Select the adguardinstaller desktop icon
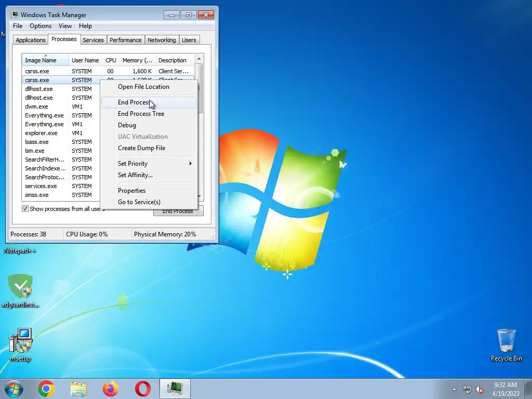 coord(20,290)
